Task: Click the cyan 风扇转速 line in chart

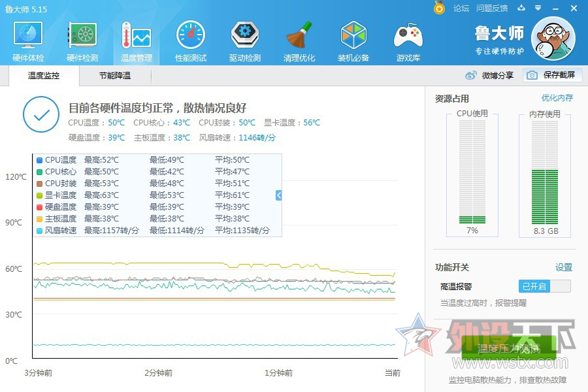Action: tap(214, 344)
